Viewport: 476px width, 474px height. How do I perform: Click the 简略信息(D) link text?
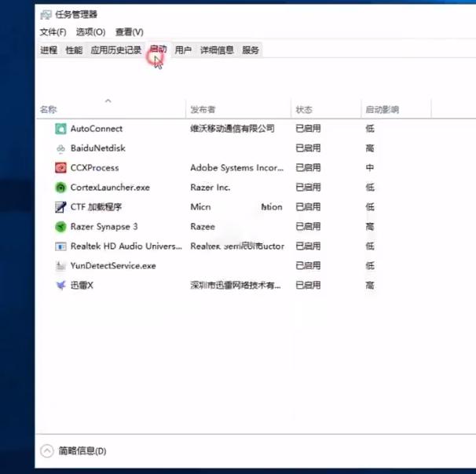(82, 451)
